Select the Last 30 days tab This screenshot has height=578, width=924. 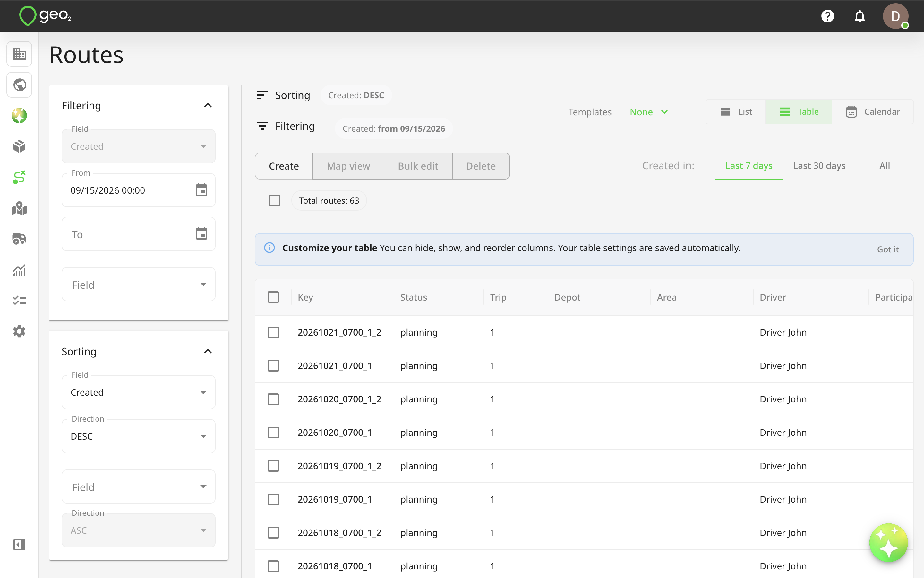click(819, 166)
